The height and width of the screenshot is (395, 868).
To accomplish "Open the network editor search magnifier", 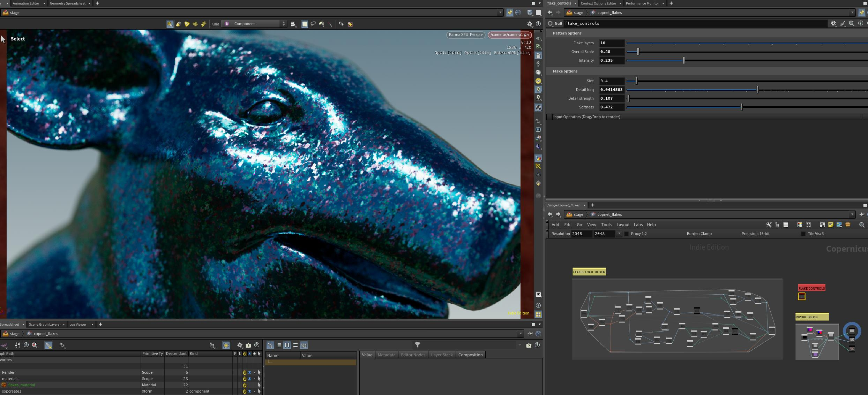I will 862,225.
